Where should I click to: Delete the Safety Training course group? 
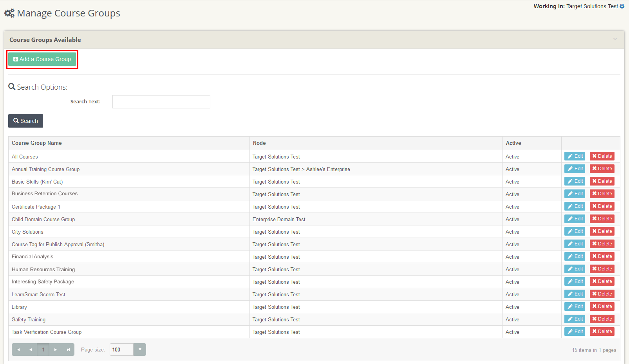602,319
